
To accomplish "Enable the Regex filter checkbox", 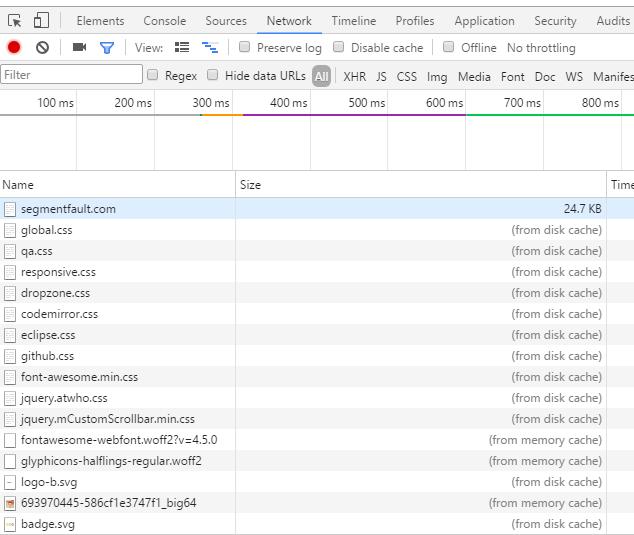I will [x=153, y=75].
